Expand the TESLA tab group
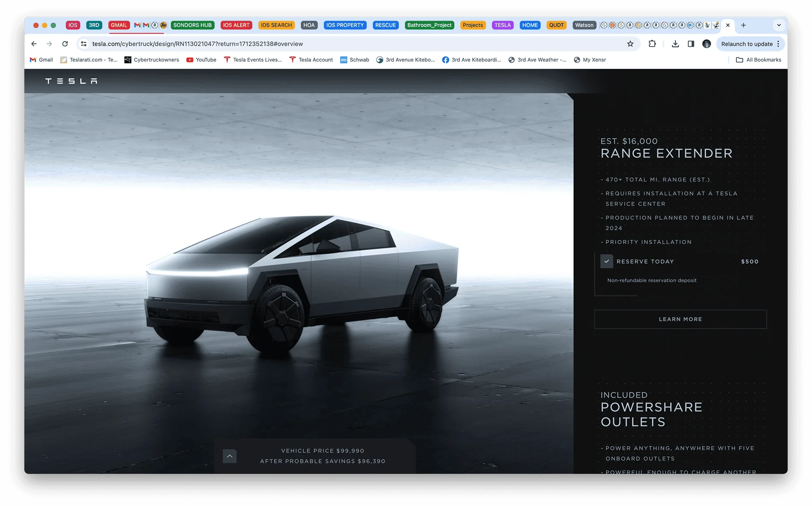Image resolution: width=812 pixels, height=506 pixels. pos(503,25)
